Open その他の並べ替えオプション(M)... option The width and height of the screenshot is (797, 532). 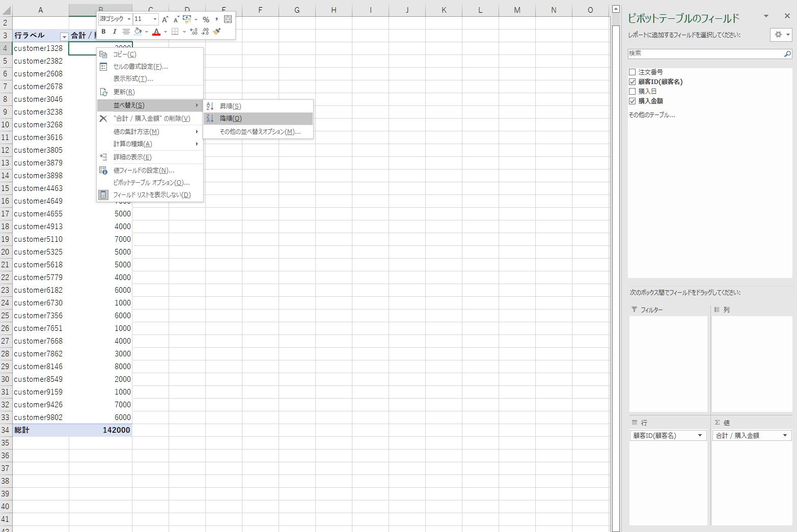point(260,132)
